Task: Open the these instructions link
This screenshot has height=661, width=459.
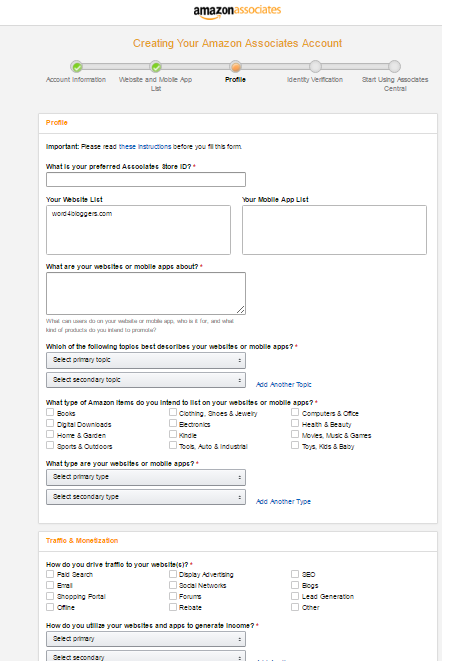Action: click(145, 147)
